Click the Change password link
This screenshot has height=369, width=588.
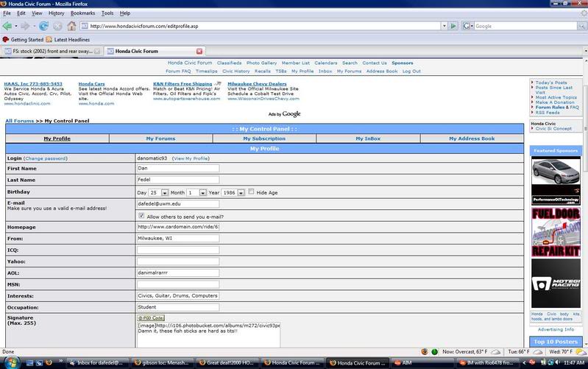46,158
